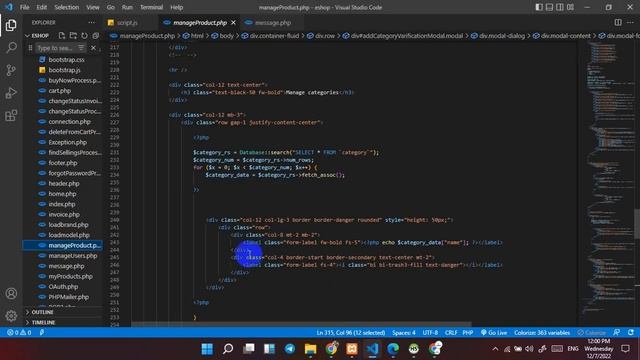Toggle secondary side bar layout icon
The width and height of the screenshot is (640, 360).
(560, 7)
